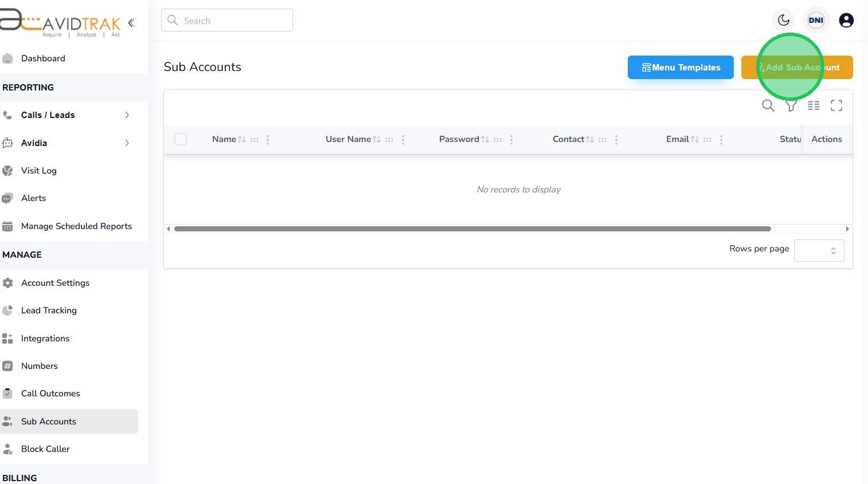Click the Block Caller icon
The image size is (868, 484).
coord(7,449)
